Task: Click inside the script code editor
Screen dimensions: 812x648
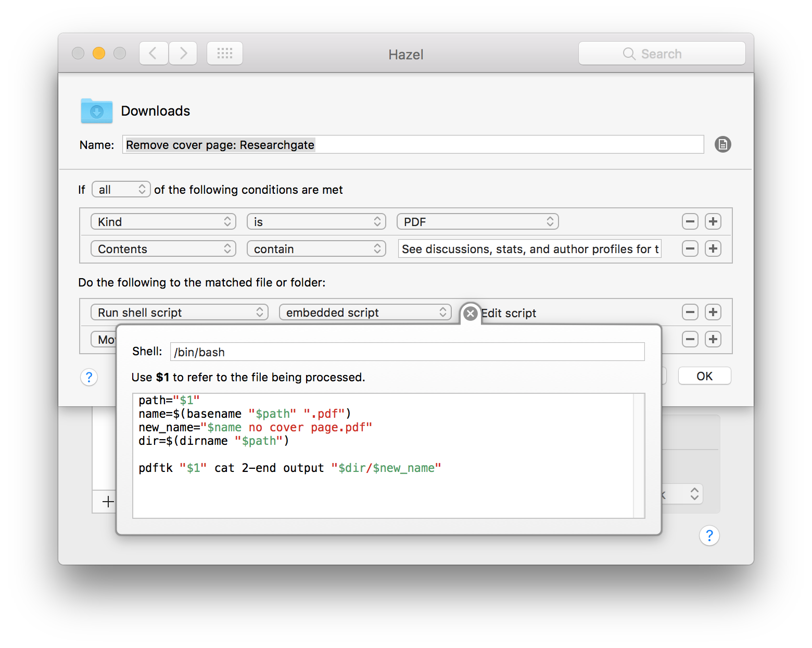Action: [383, 456]
